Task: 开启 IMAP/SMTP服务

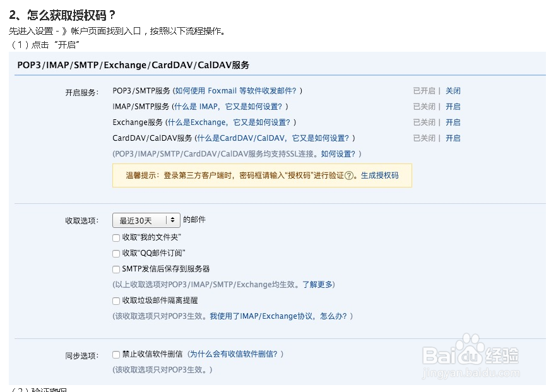Action: tap(453, 106)
